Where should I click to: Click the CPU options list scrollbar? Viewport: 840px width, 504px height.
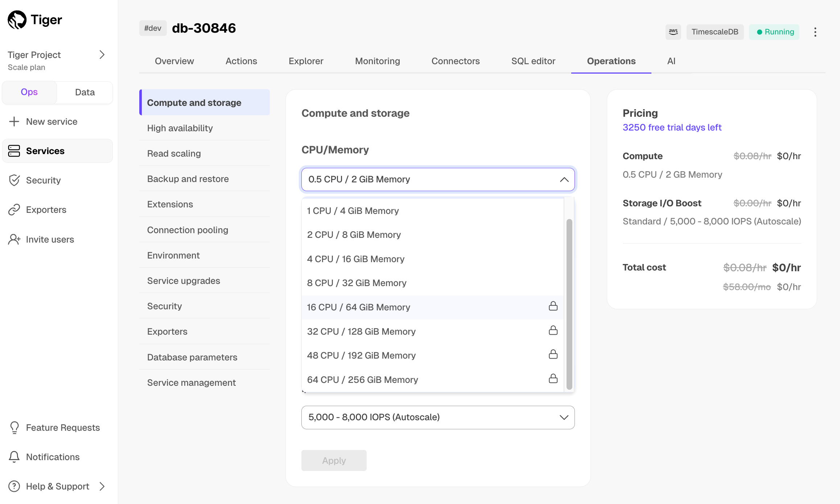(569, 304)
